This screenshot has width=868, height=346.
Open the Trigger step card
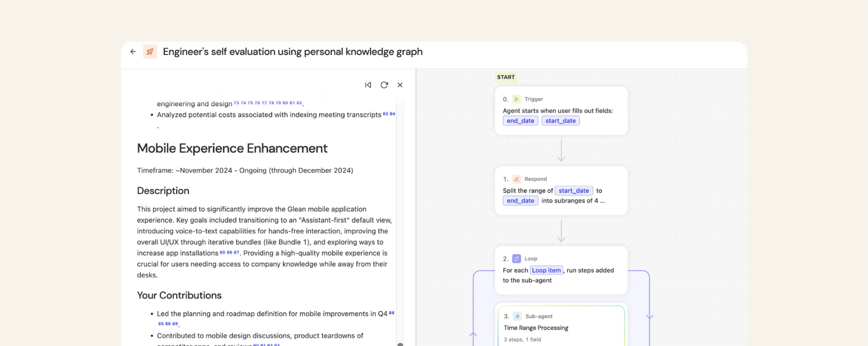point(561,111)
